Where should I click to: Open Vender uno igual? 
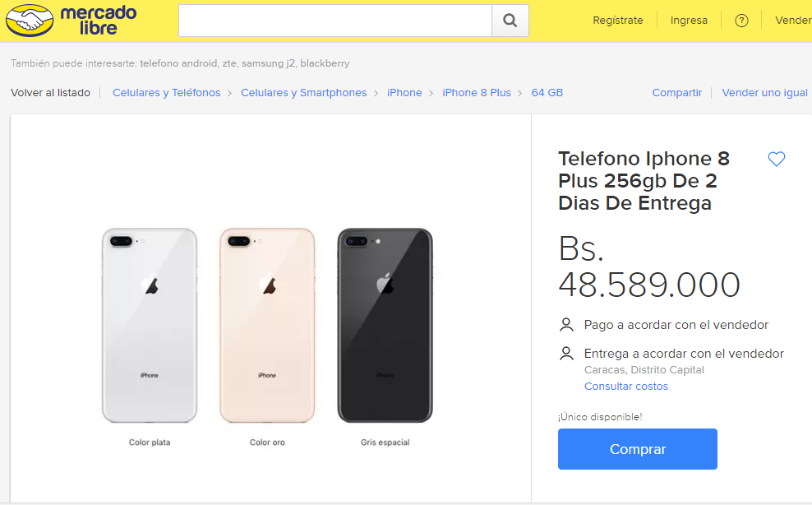pos(764,93)
